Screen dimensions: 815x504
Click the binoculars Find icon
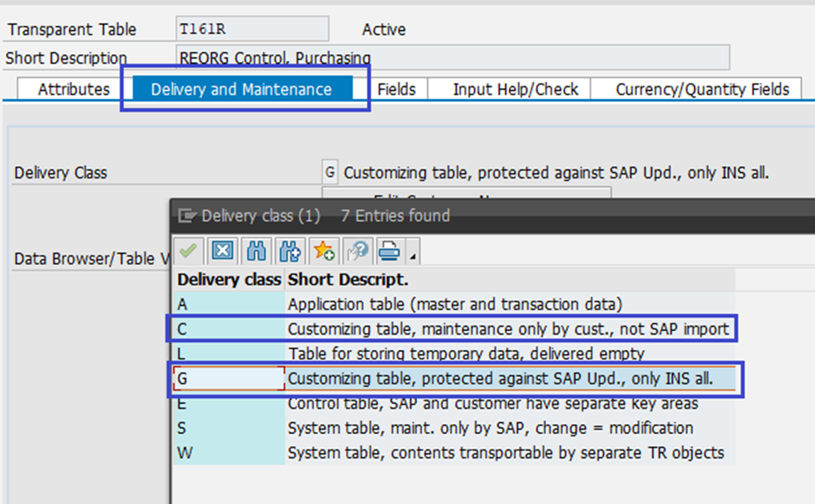tap(257, 251)
